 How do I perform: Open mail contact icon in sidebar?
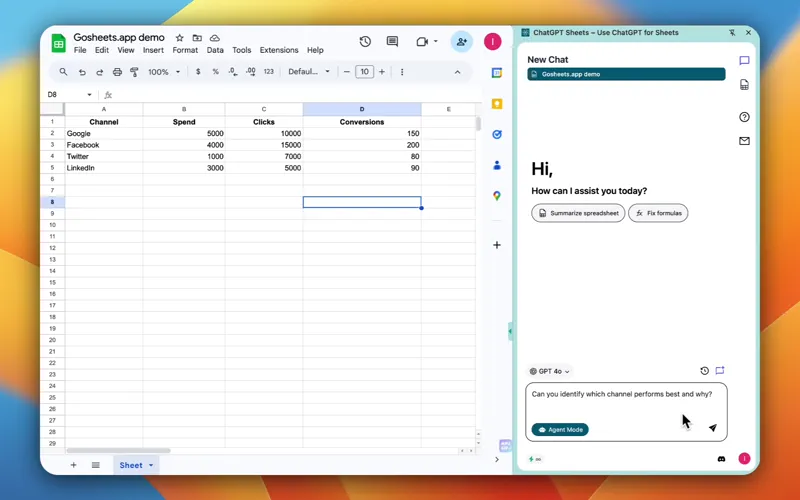744,141
